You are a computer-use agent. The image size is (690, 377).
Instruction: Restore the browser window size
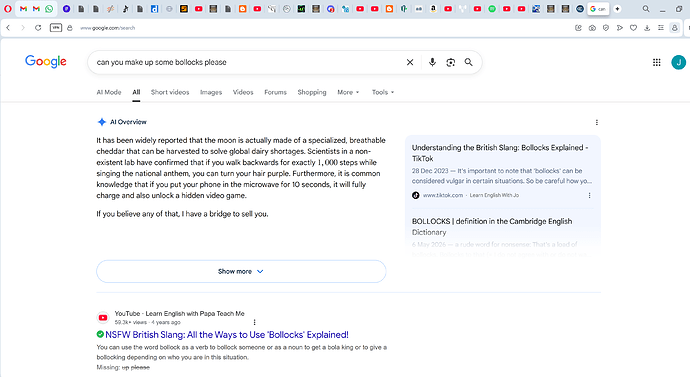[679, 9]
